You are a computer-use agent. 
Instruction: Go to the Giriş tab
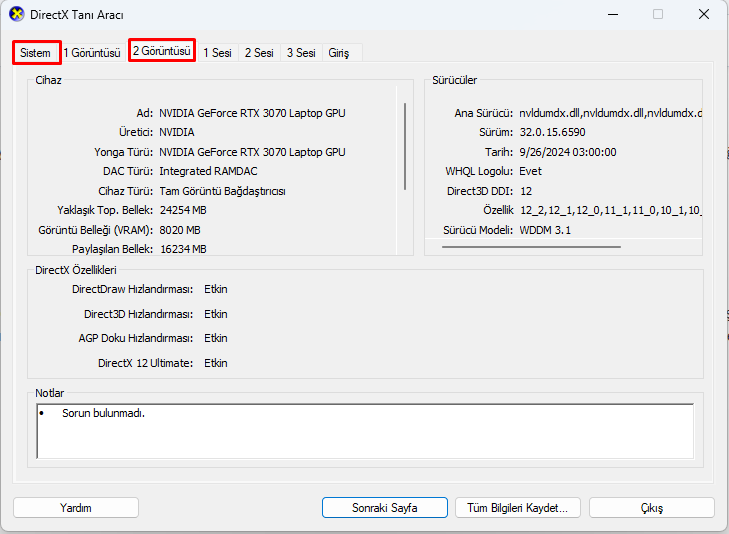pos(338,53)
